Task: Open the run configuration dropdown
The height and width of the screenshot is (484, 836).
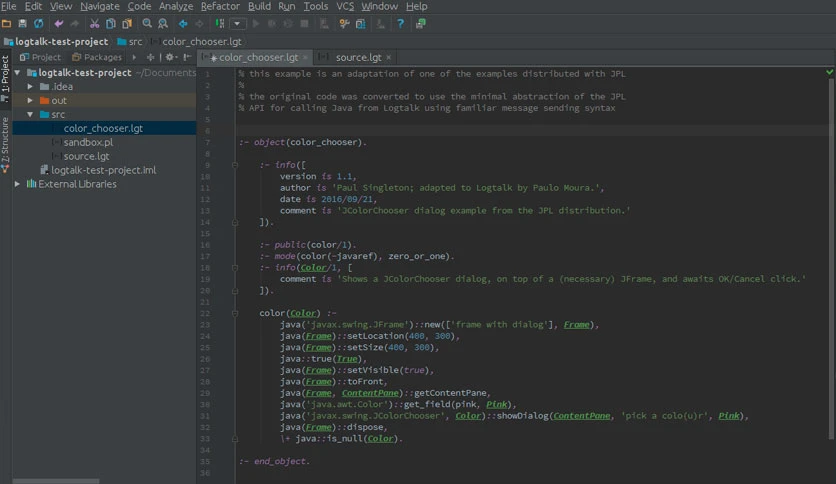Action: (x=237, y=23)
